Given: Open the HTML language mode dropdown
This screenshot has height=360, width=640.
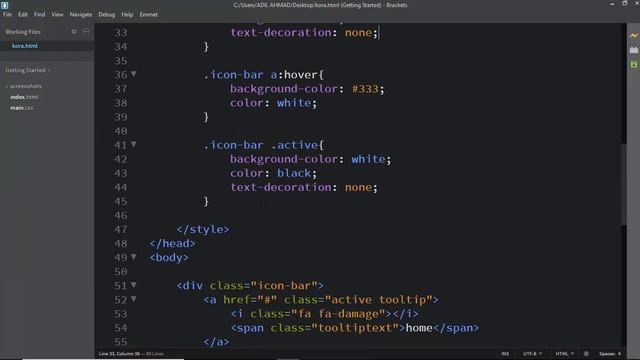Looking at the screenshot, I should point(564,354).
